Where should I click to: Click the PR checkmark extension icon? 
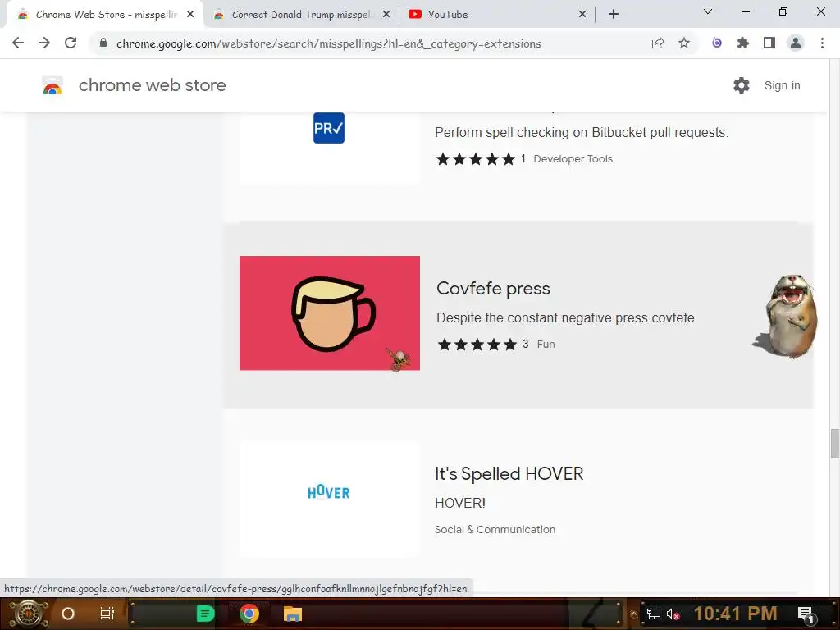(329, 128)
